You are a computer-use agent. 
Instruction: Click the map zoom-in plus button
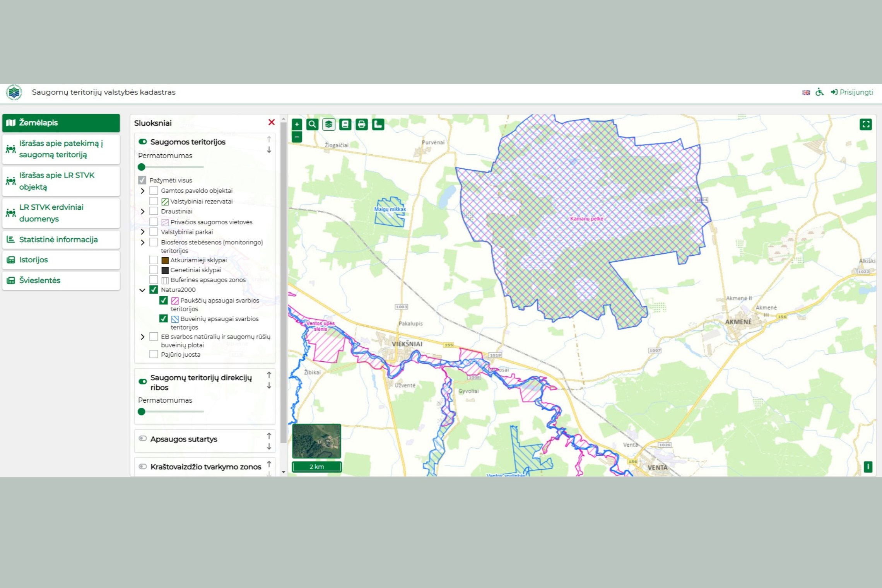297,124
